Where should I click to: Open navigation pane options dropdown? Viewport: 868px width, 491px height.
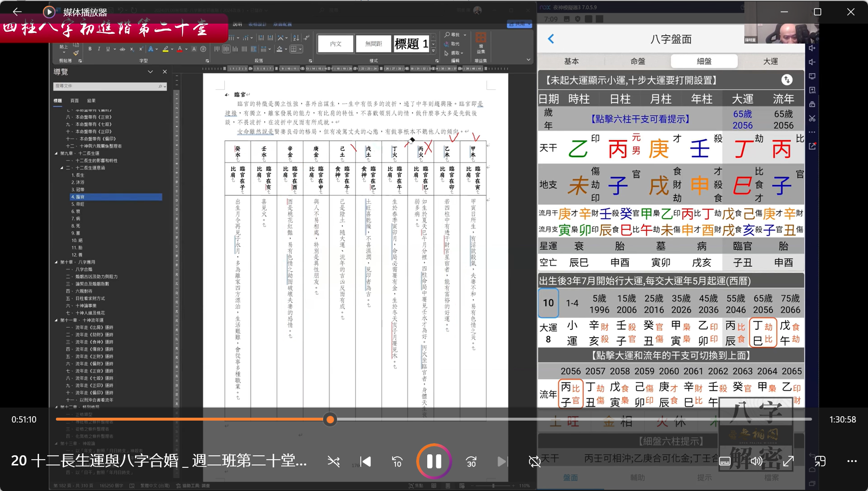coord(150,71)
